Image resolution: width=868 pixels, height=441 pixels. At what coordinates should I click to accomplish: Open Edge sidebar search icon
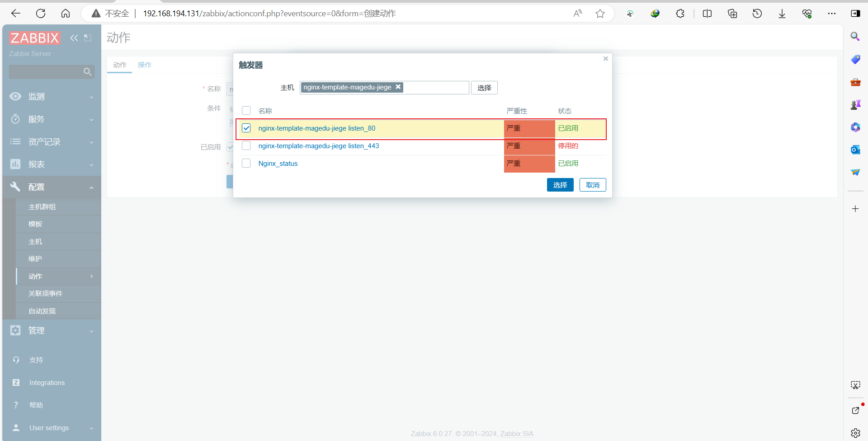click(855, 37)
